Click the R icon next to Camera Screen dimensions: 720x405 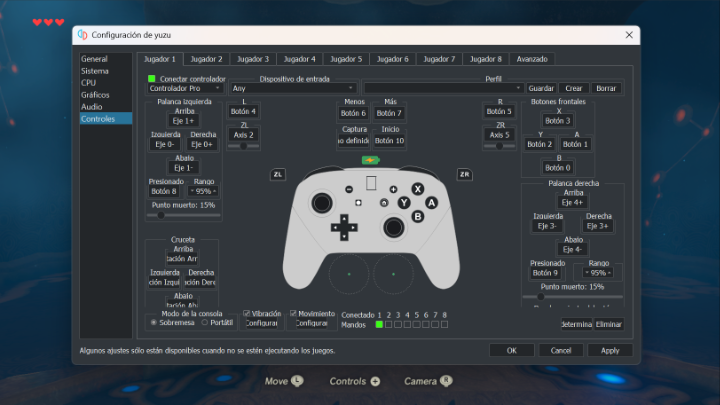[446, 381]
